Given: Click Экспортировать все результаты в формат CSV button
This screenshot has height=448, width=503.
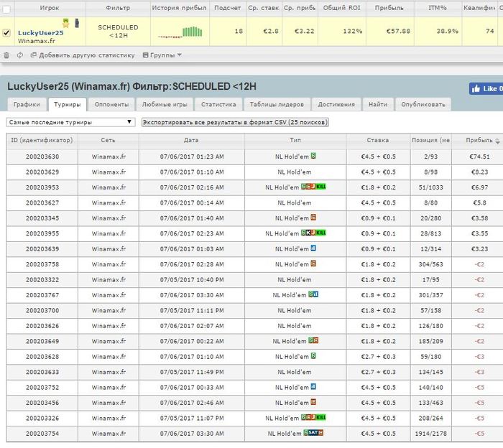Looking at the screenshot, I should (x=235, y=122).
